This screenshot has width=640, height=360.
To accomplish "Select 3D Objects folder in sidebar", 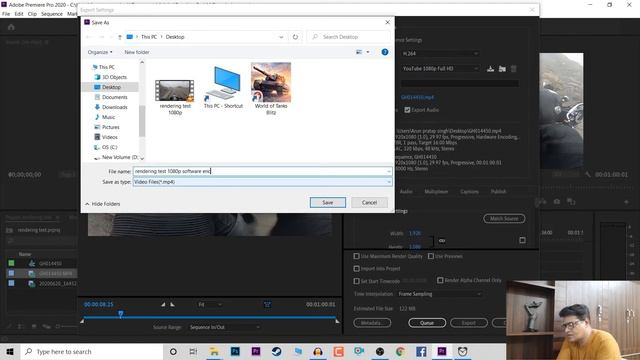I will point(114,77).
